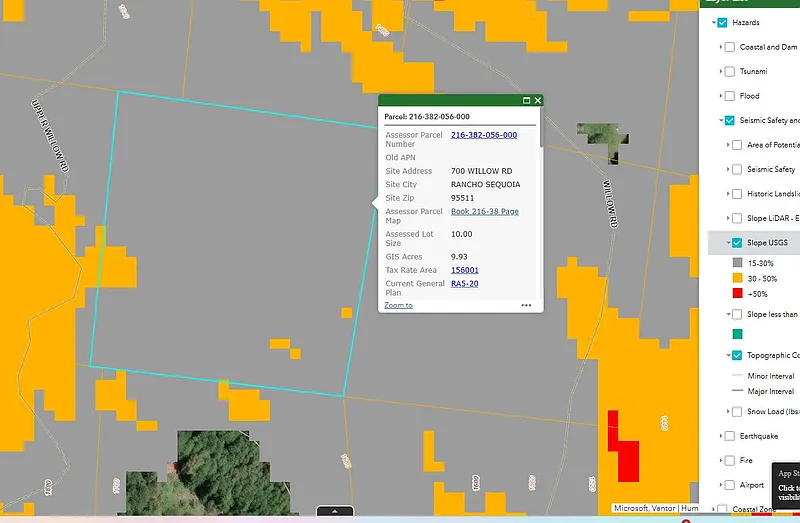Click the Zoom to link in popup
The width and height of the screenshot is (800, 523).
pos(398,305)
